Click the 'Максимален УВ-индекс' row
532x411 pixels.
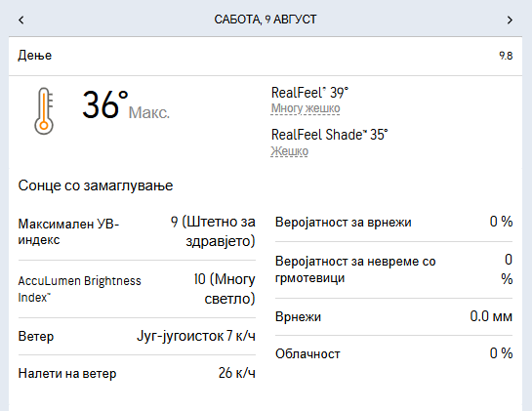137,231
